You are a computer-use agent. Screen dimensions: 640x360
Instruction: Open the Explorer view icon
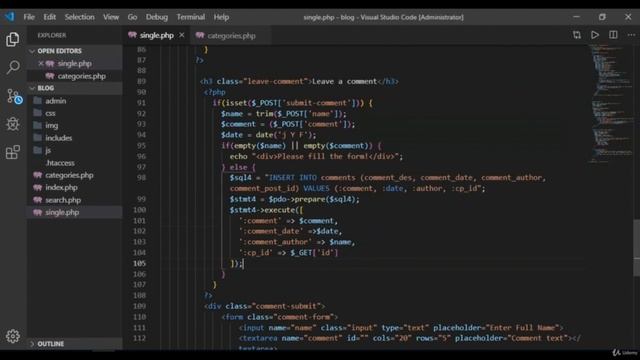13,39
